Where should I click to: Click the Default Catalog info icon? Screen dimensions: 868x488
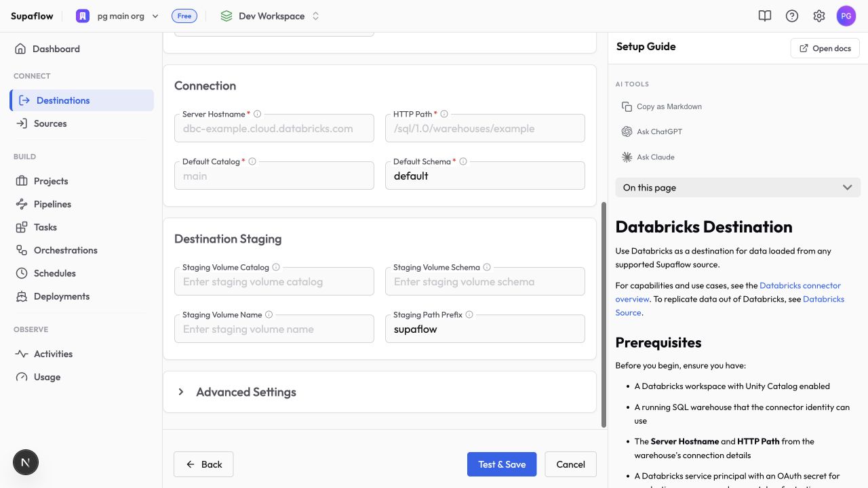(x=252, y=161)
